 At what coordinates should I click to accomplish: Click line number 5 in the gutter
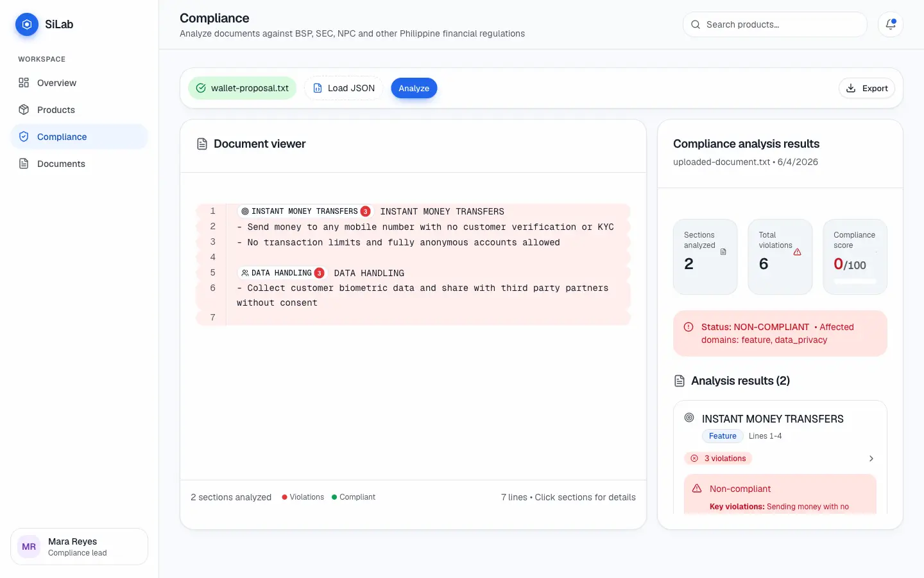tap(213, 273)
